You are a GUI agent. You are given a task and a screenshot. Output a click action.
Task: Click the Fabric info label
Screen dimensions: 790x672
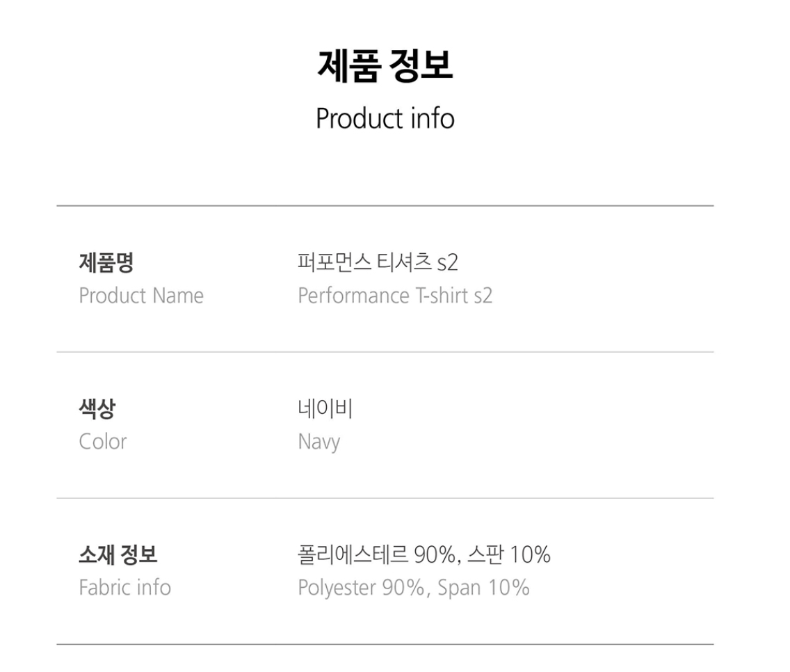pos(124,588)
